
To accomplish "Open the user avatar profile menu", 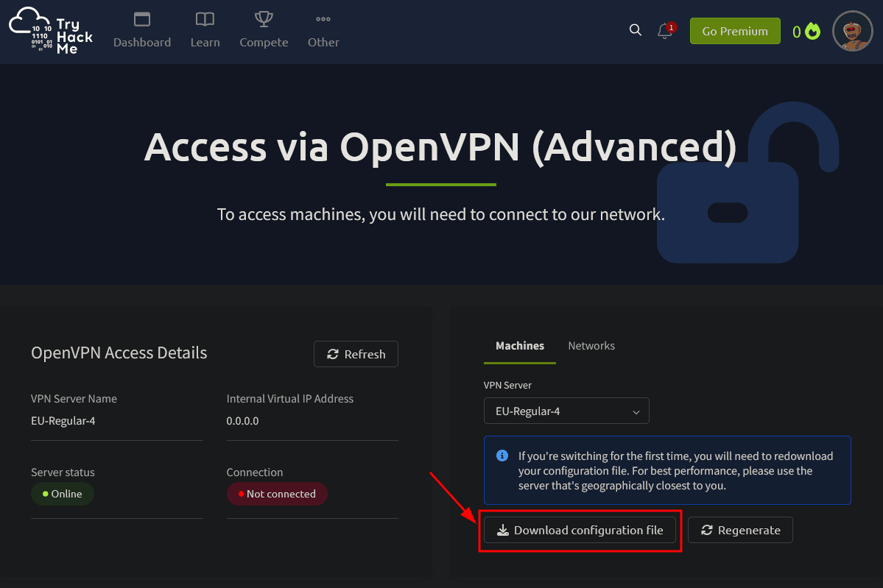I will point(852,31).
